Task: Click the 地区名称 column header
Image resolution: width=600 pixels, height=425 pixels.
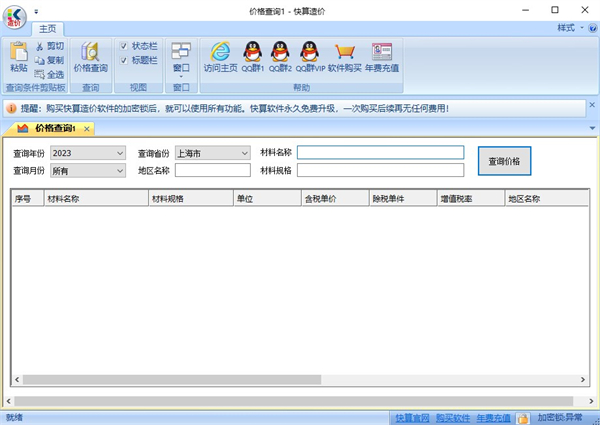Action: 547,199
